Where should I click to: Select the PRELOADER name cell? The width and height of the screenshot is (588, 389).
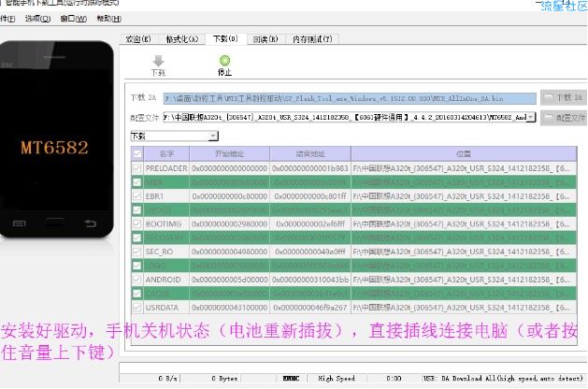click(166, 168)
